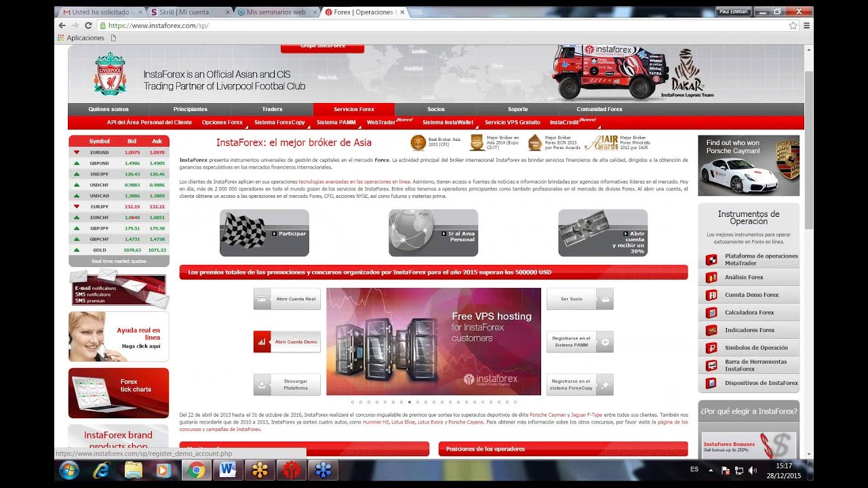Select Sistema PAMM submenu item
Viewport: 868px width, 488px height.
pos(336,123)
